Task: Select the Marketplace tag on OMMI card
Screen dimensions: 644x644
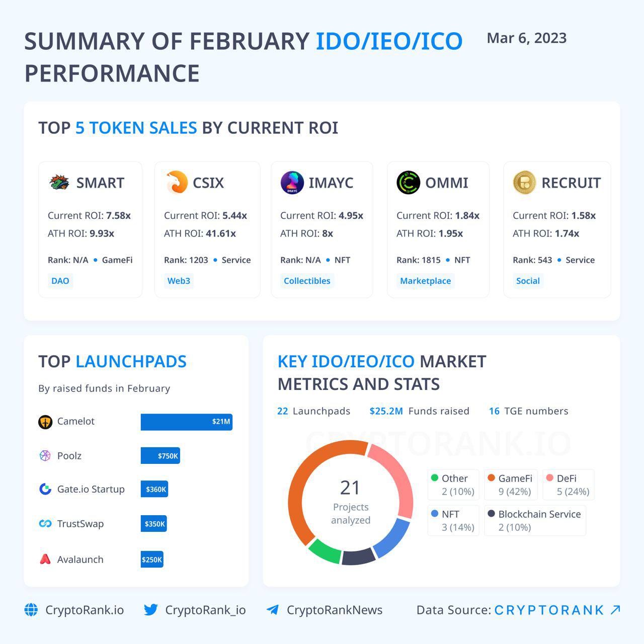Action: (x=425, y=281)
